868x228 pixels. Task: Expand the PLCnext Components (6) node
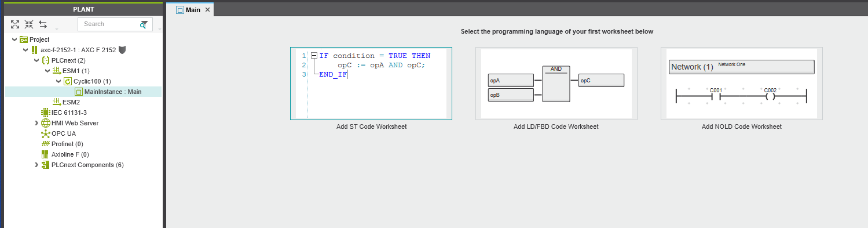(x=36, y=165)
